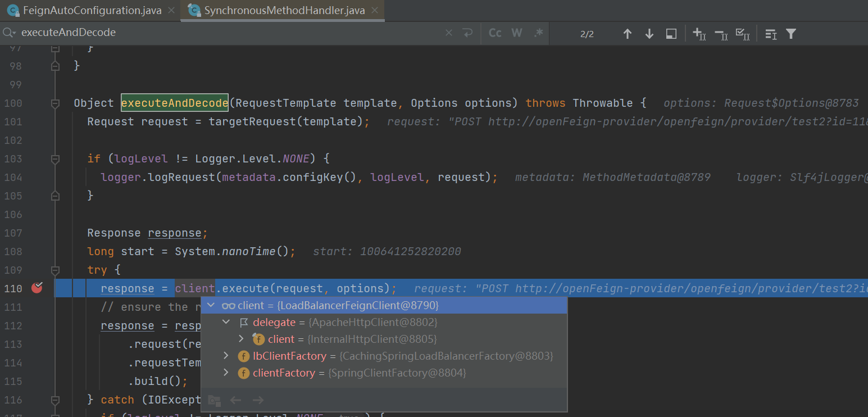Image resolution: width=868 pixels, height=417 pixels.
Task: Expand clientFactory node
Action: [226, 373]
